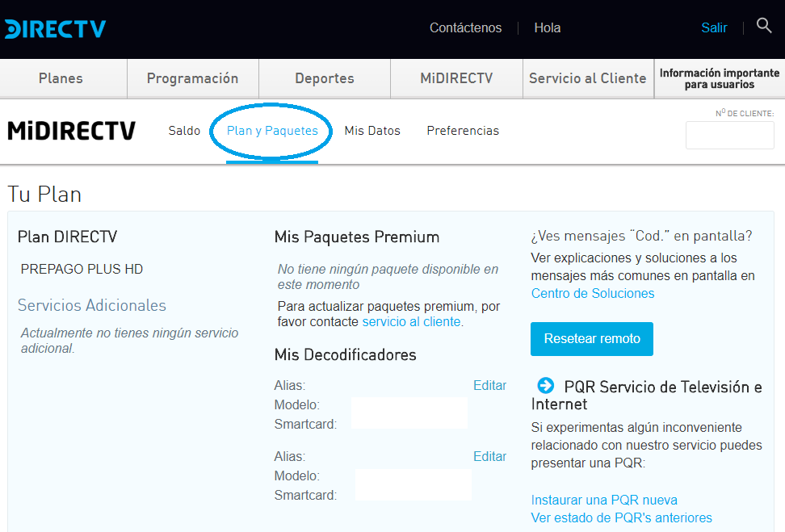Open the Programación menu
Screen dimensions: 785x532
193,78
